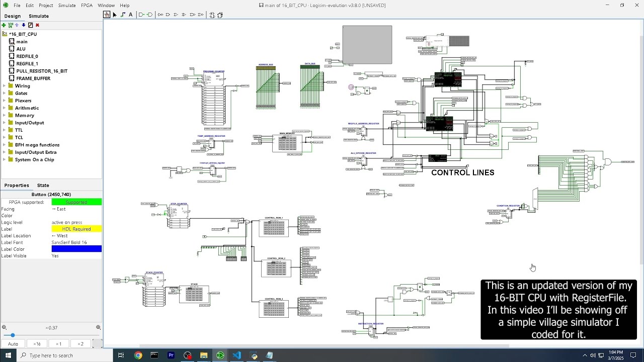
Task: Open Premiere Pro from the taskbar
Action: pos(171,355)
